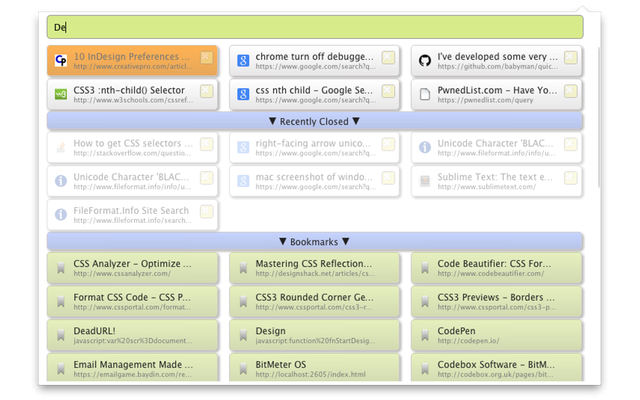This screenshot has width=640, height=400.
Task: Open the Mastering CSS Reflection bookmark
Action: click(x=314, y=268)
